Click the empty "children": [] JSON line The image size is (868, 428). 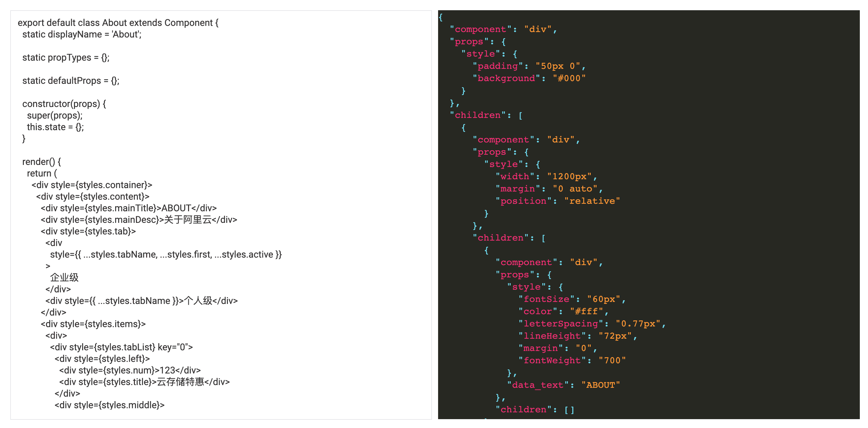(535, 410)
